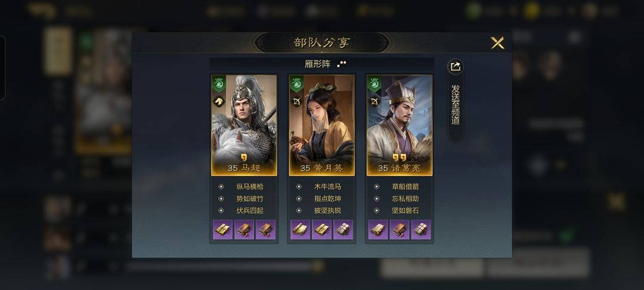Click third book icon under 诸葛亮
The height and width of the screenshot is (290, 644).
point(420,230)
